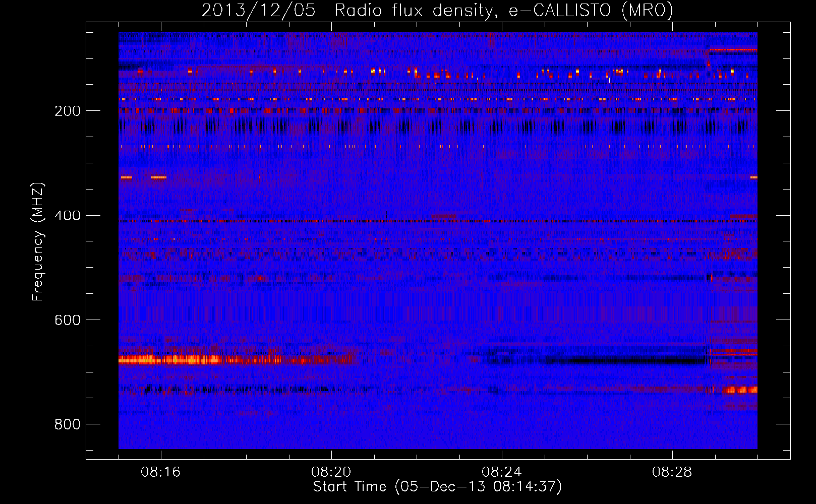Click the 08:28 time tick label
The width and height of the screenshot is (816, 504).
coord(672,472)
